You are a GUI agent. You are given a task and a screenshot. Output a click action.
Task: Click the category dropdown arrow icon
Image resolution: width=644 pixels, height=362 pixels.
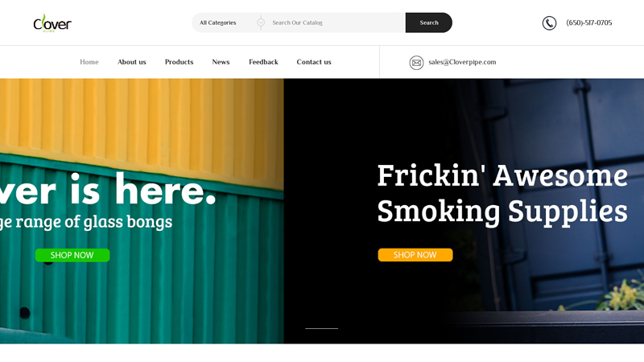[x=261, y=23]
